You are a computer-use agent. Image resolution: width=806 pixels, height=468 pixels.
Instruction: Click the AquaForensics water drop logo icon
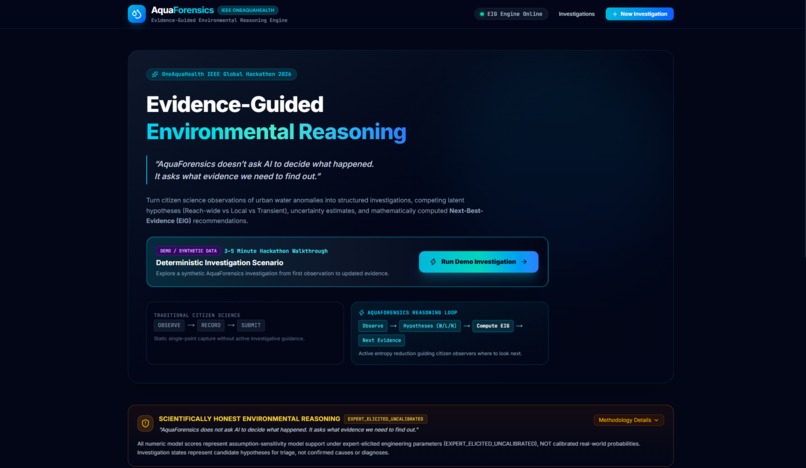(137, 14)
